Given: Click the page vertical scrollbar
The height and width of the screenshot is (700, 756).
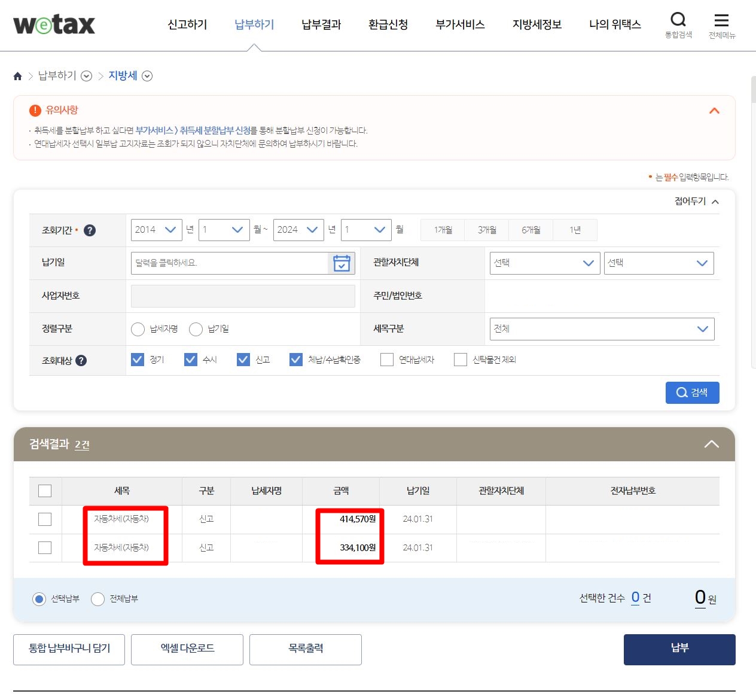Looking at the screenshot, I should [753, 90].
